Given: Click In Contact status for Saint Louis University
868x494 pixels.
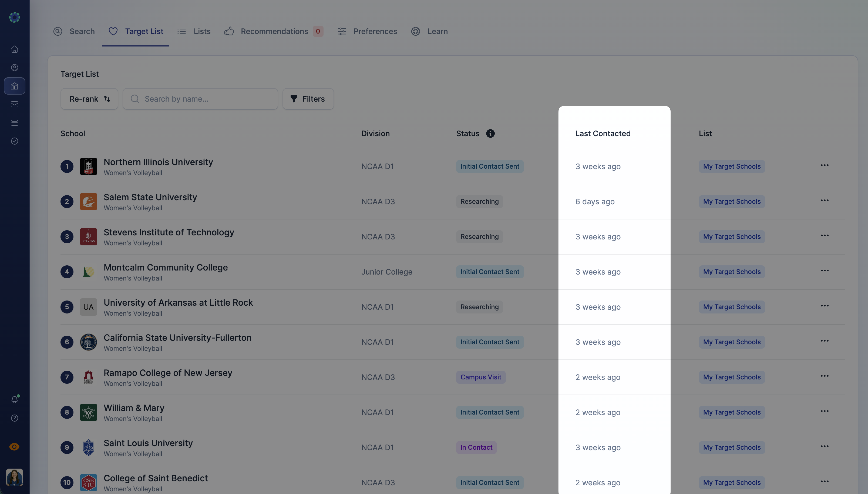Looking at the screenshot, I should coord(476,448).
